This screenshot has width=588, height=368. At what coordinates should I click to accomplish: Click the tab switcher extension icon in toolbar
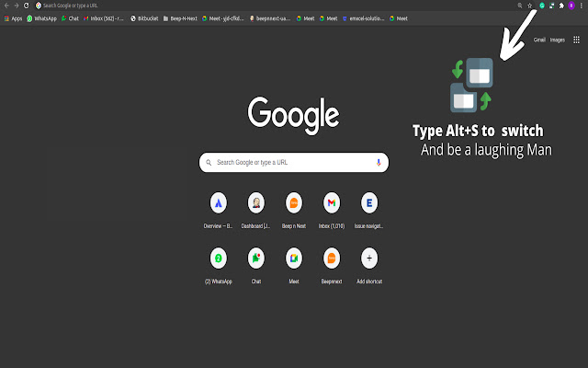[551, 6]
